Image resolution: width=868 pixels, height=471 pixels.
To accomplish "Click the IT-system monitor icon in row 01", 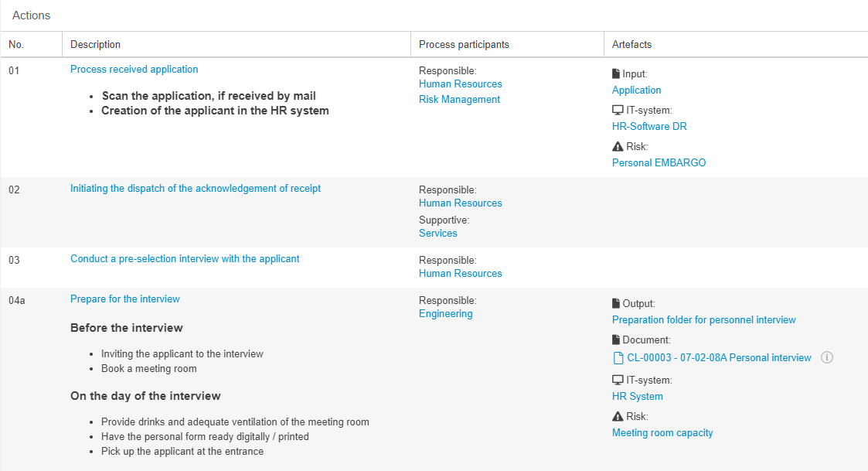I will pyautogui.click(x=617, y=111).
